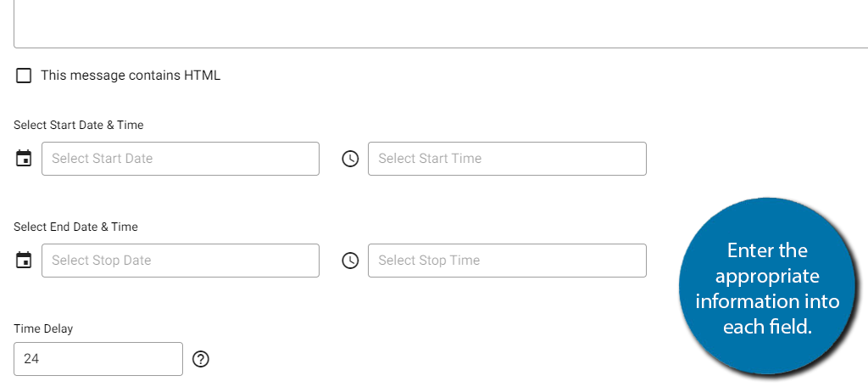Image resolution: width=868 pixels, height=387 pixels.
Task: Click the clock icon beside Select Start Time
Action: point(350,159)
